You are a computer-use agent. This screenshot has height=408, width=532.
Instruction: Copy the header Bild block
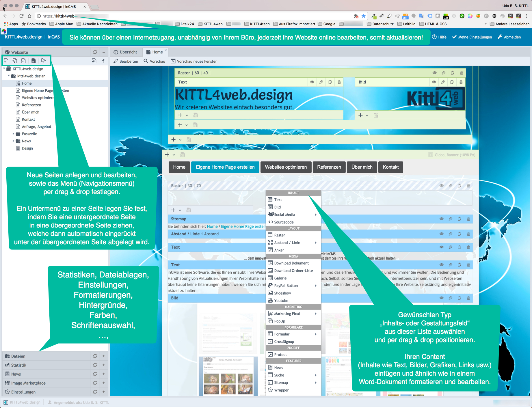tap(452, 82)
